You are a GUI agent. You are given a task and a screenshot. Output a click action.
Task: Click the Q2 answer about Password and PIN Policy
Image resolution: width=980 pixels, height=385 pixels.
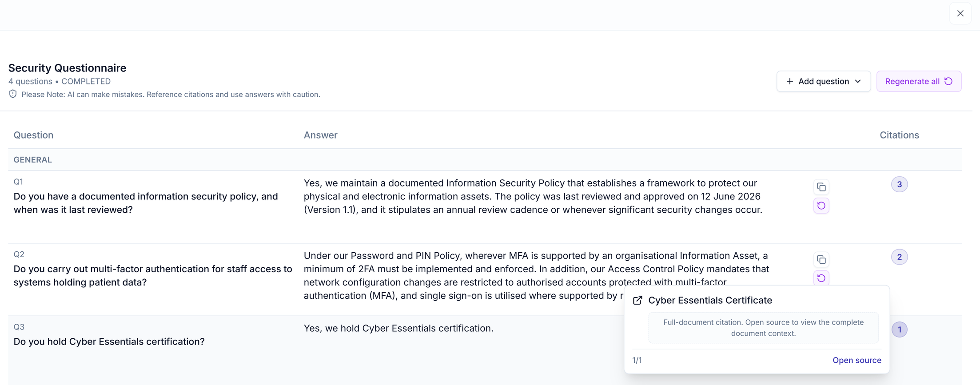[x=536, y=276]
